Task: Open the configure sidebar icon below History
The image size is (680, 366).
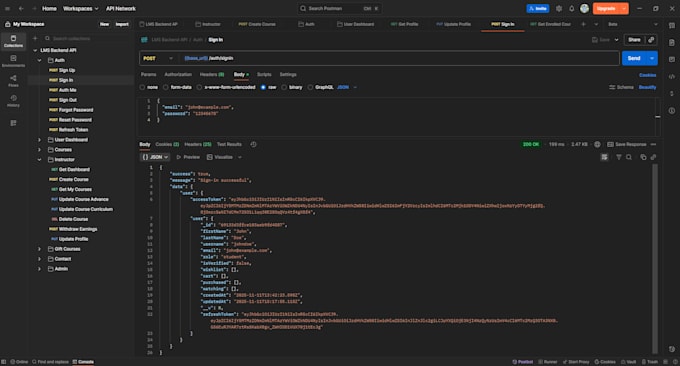Action: click(13, 123)
